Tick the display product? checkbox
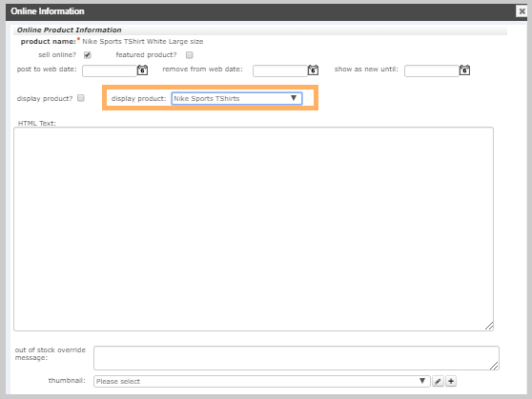 point(81,98)
